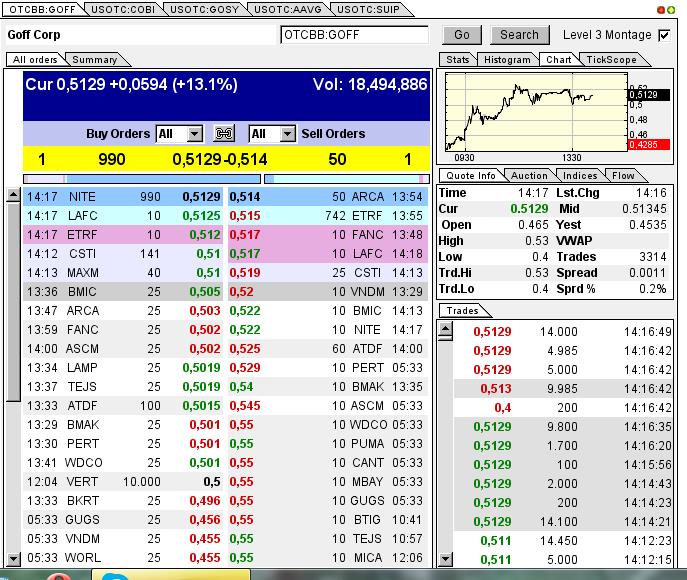This screenshot has width=687, height=580.
Task: Click the order book scroll up arrow
Action: pos(14,195)
